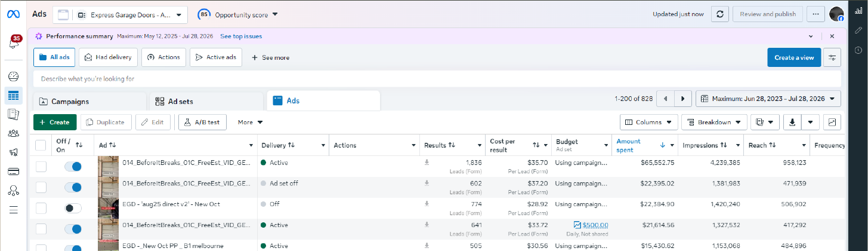Toggle the ad with $500.00 daily budget
This screenshot has width=868, height=251.
pyautogui.click(x=73, y=229)
